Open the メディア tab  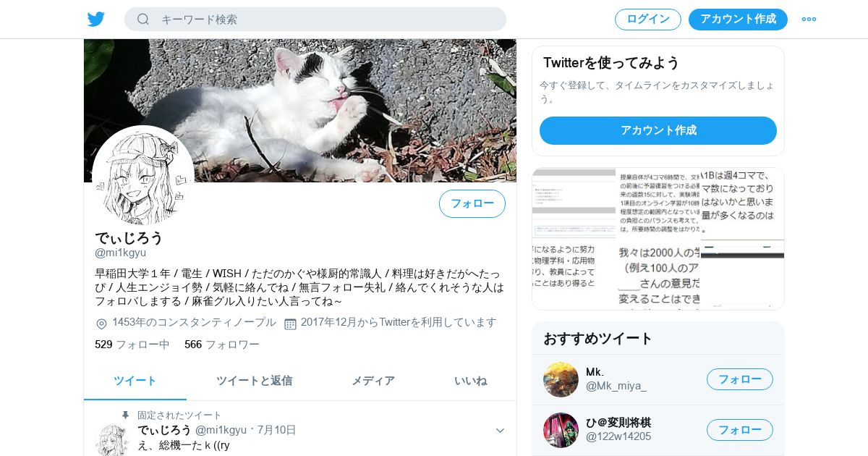[373, 381]
